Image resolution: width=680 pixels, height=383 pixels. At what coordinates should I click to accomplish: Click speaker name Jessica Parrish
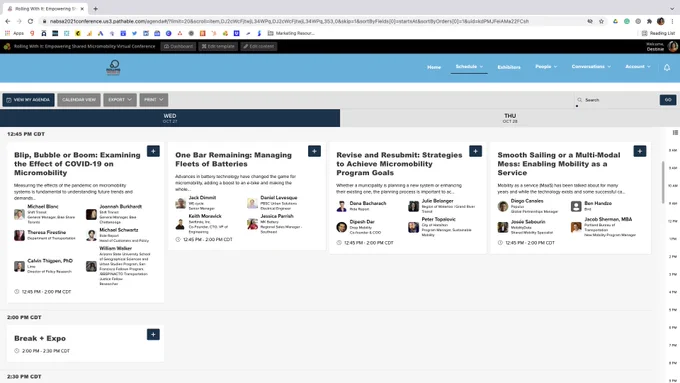click(x=277, y=216)
